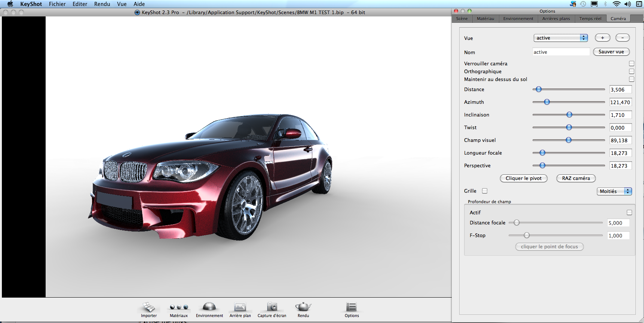Screen dimensions: 644x323
Task: Click the Importer toolbar icon
Action: [149, 307]
